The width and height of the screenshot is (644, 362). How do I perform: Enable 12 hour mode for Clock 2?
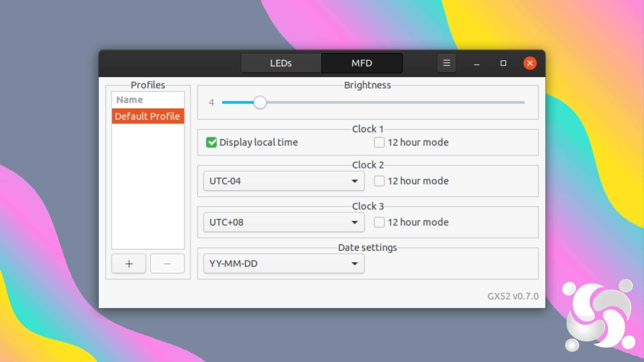point(379,181)
